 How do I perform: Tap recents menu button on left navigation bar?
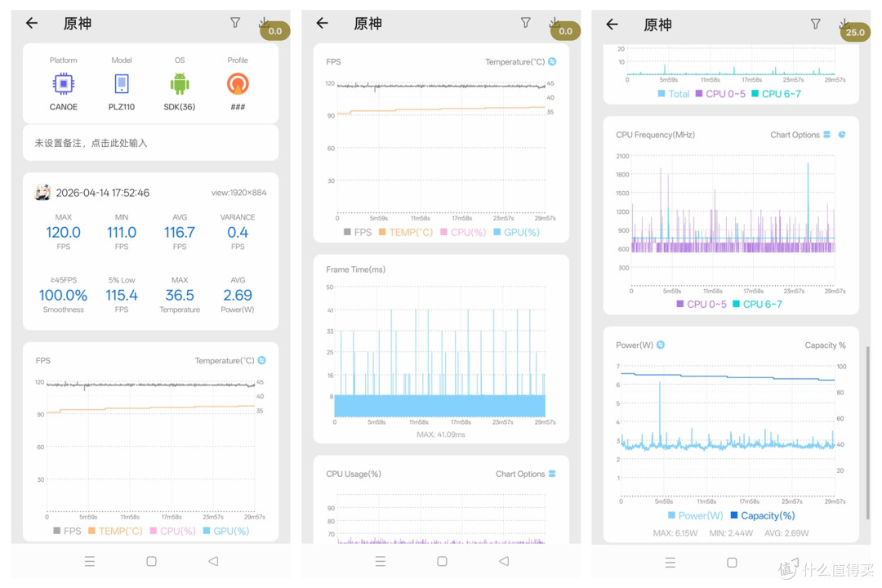coord(90,561)
